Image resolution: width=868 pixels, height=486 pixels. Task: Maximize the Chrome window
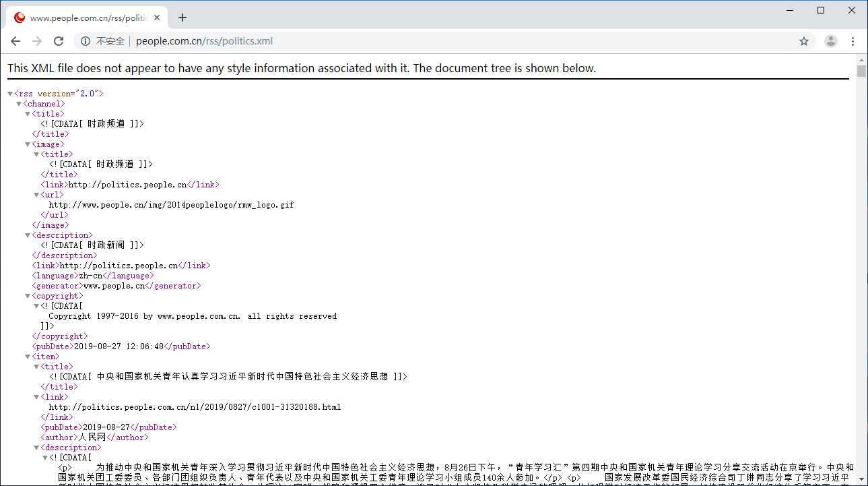821,9
